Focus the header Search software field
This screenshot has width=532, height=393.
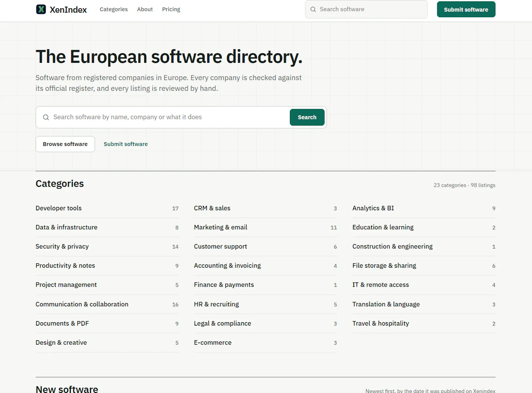[366, 9]
